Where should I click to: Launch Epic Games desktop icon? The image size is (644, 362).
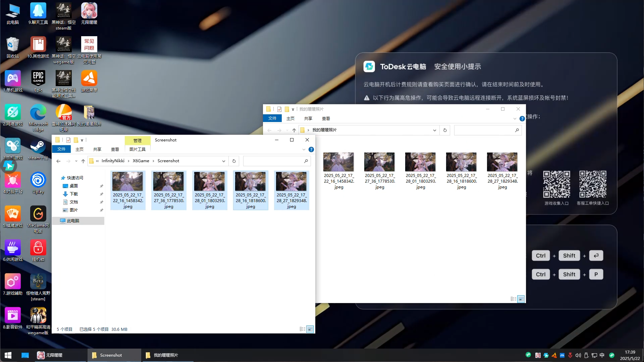point(38,81)
